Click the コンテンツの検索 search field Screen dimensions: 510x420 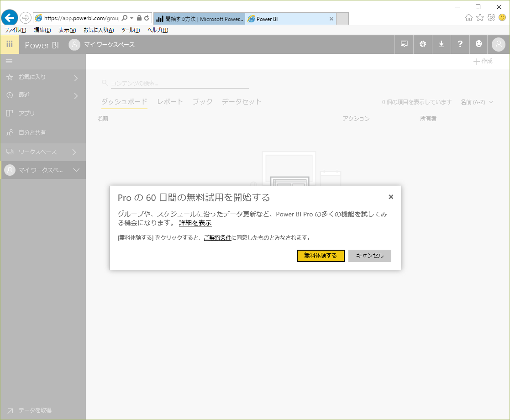click(x=179, y=83)
